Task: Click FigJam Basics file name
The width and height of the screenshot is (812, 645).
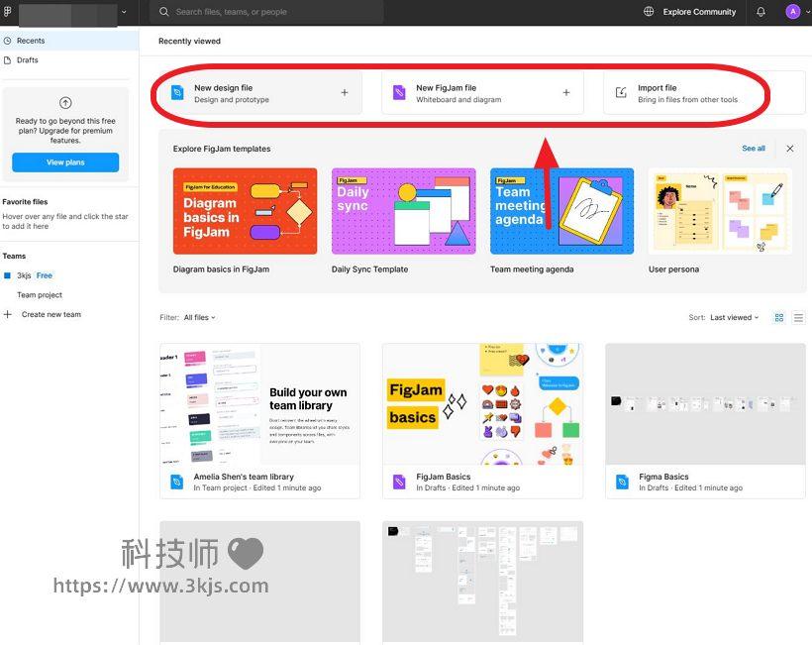Action: click(444, 477)
